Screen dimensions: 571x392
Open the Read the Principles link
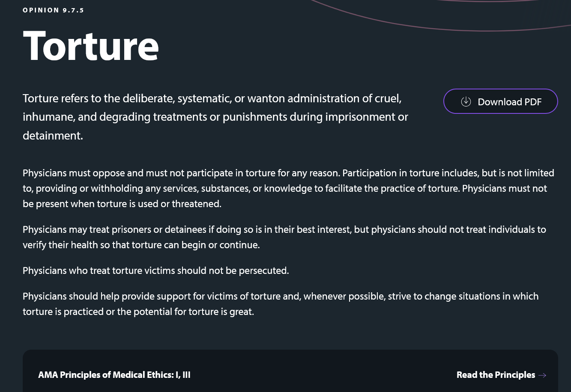[x=501, y=375]
